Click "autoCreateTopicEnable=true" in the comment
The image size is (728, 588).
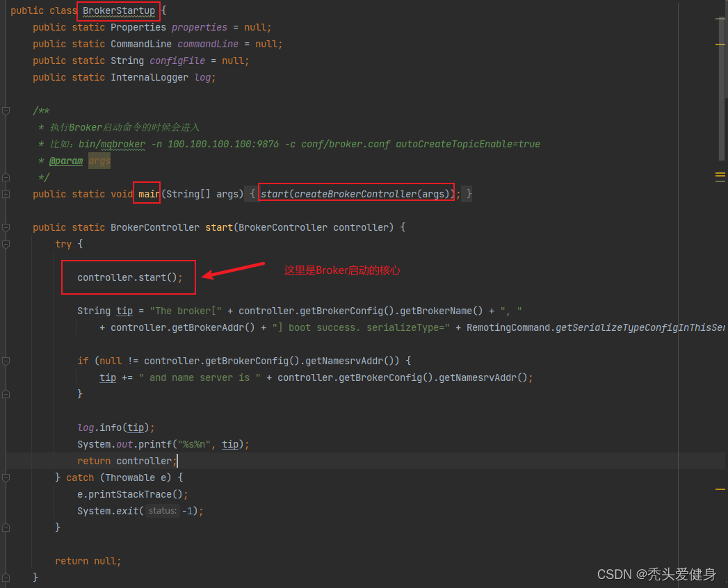468,145
